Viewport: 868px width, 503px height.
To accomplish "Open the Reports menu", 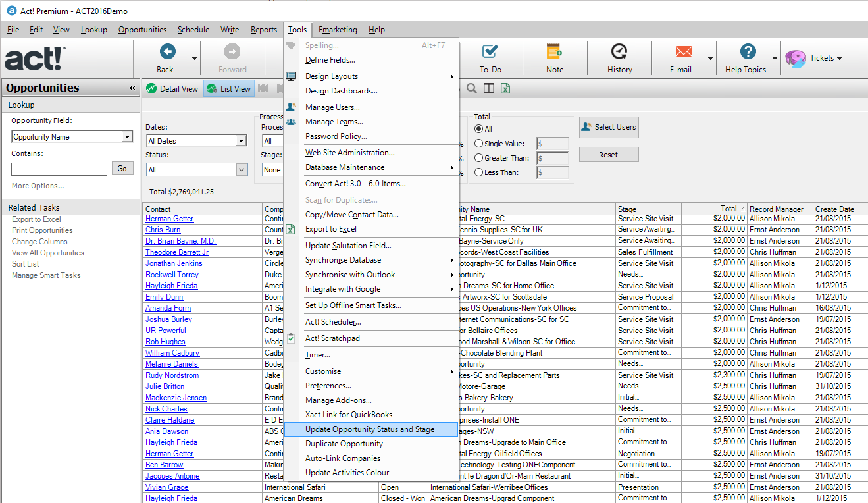I will pos(264,30).
